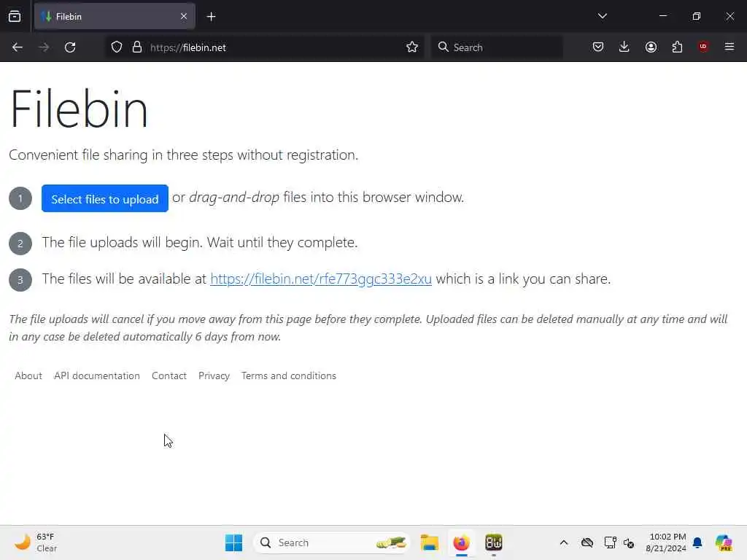Bookmark this page with the star icon
This screenshot has width=747, height=560.
point(412,47)
